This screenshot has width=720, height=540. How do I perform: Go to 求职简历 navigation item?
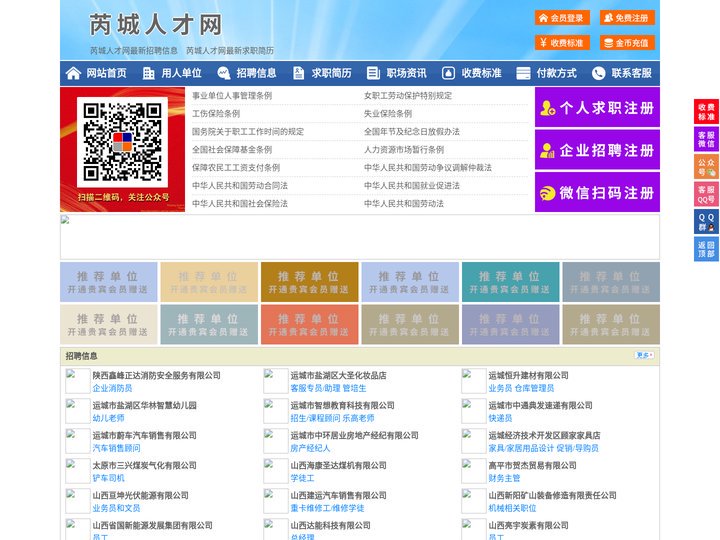coord(332,73)
